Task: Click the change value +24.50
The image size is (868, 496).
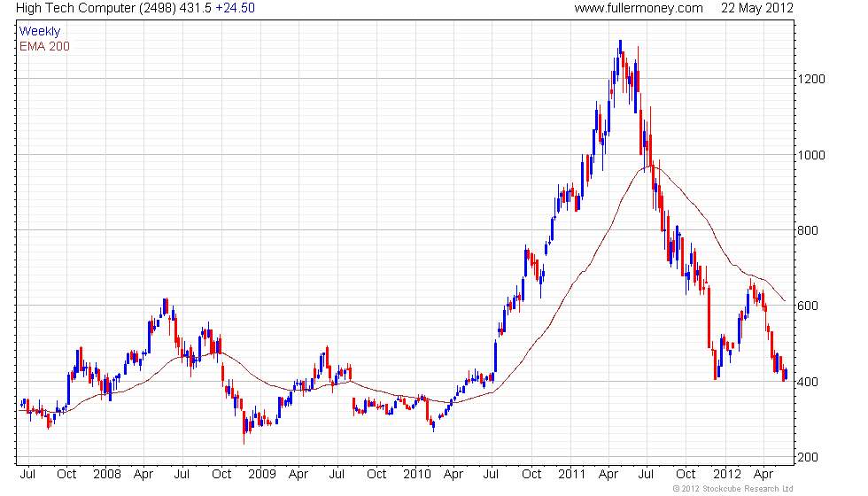Action: [x=236, y=8]
